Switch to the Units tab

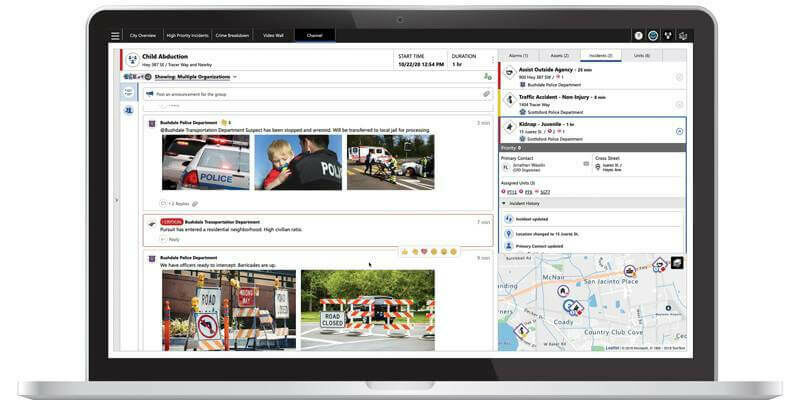(x=642, y=55)
